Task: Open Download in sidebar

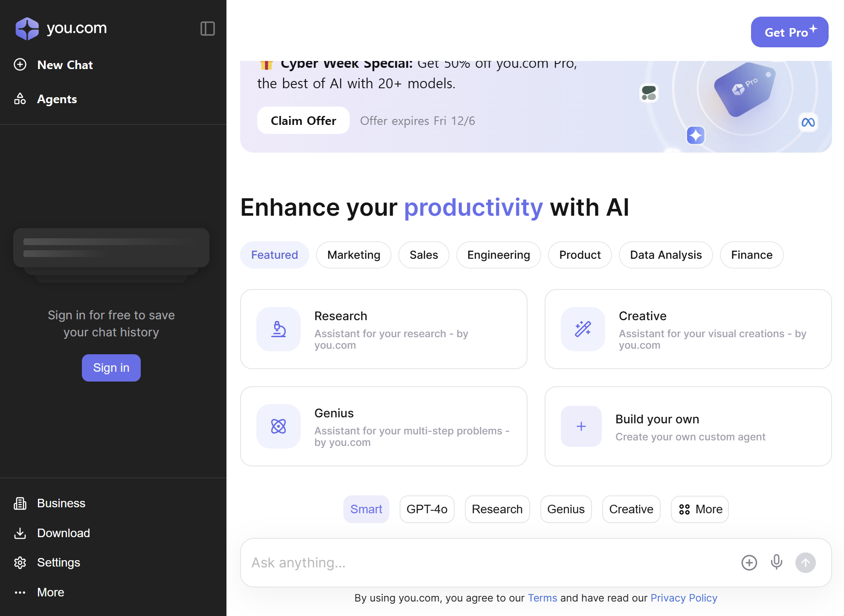Action: coord(64,533)
